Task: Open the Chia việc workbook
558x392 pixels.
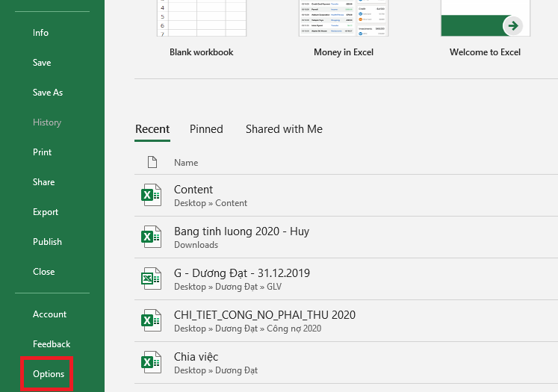Action: [x=196, y=357]
